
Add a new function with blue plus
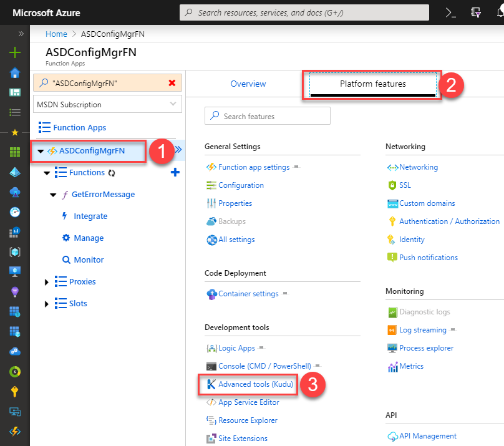point(175,172)
